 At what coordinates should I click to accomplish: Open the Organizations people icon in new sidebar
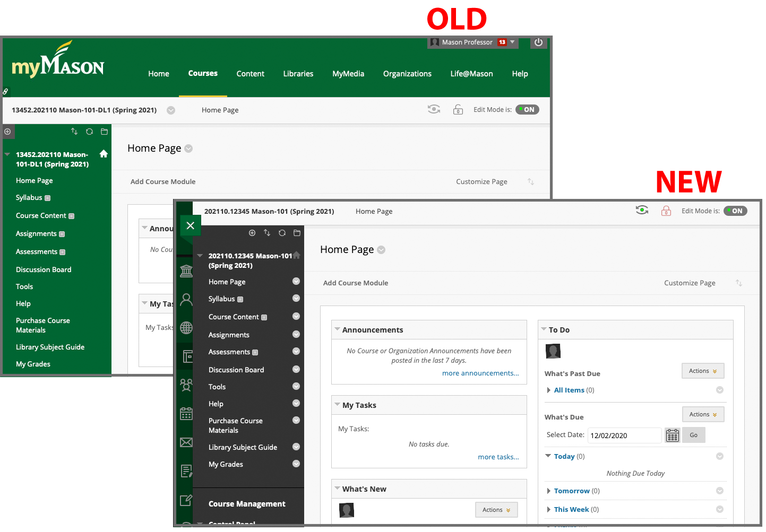(186, 385)
